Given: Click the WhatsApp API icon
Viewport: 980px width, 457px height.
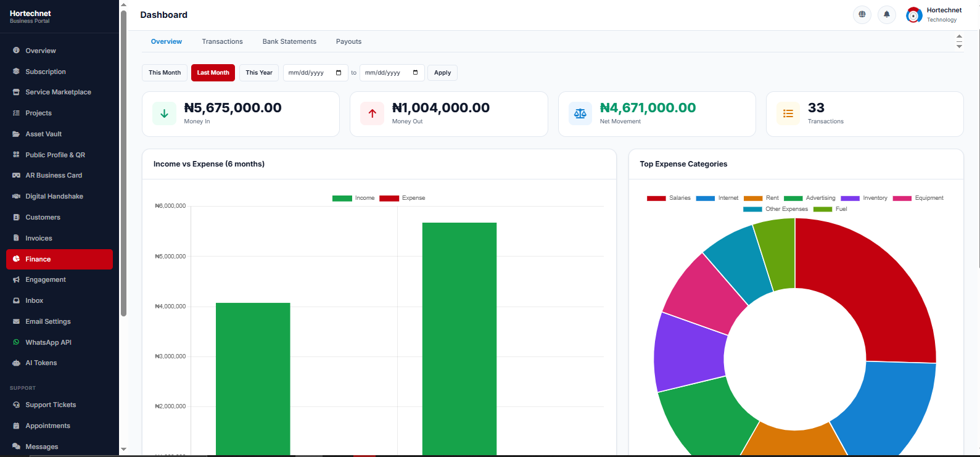Looking at the screenshot, I should pos(16,342).
